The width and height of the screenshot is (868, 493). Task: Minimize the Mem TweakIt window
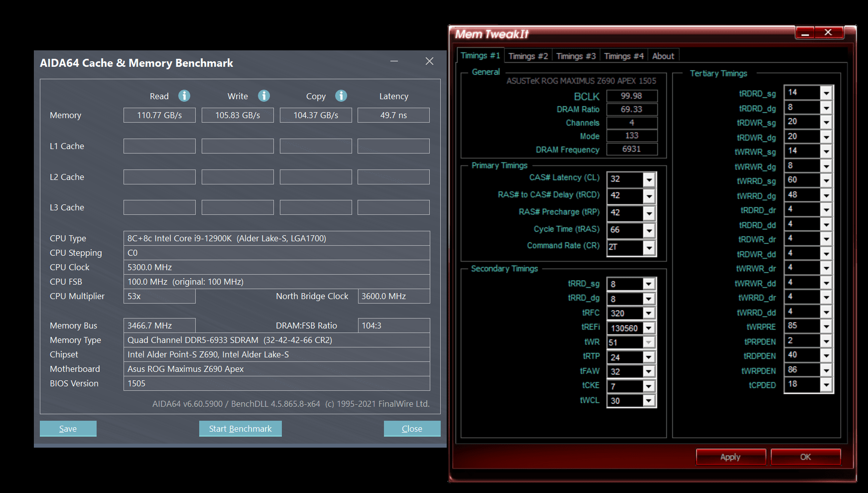click(x=805, y=33)
